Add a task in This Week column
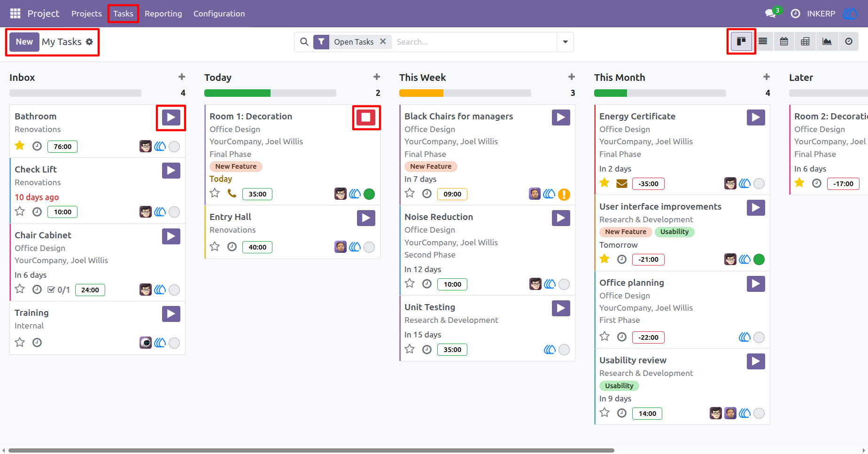The width and height of the screenshot is (868, 454). 572,77
